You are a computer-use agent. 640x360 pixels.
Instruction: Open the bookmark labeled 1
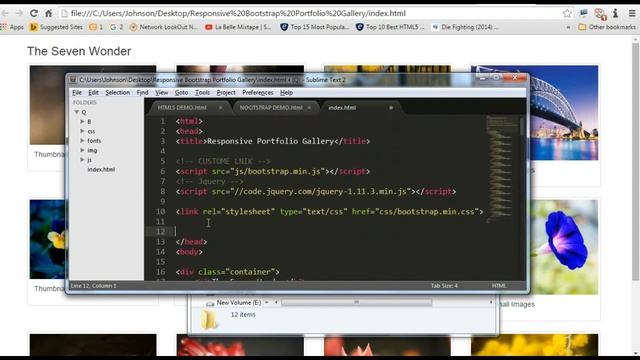click(96, 27)
